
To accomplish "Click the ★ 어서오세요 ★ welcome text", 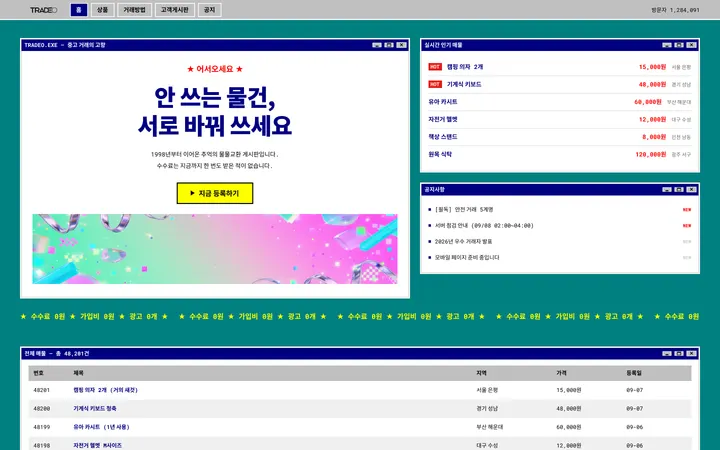I will (215, 69).
